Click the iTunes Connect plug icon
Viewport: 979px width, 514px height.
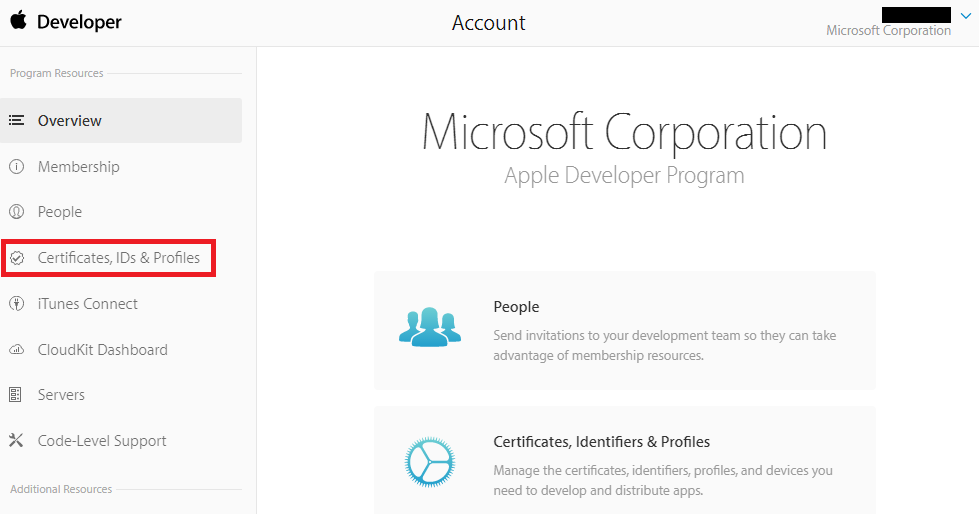[17, 304]
